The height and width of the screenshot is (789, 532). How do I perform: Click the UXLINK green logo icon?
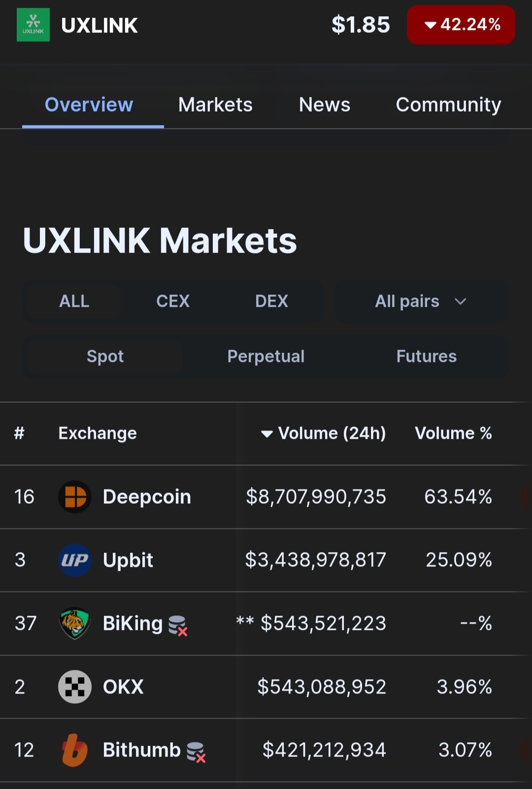pos(33,25)
